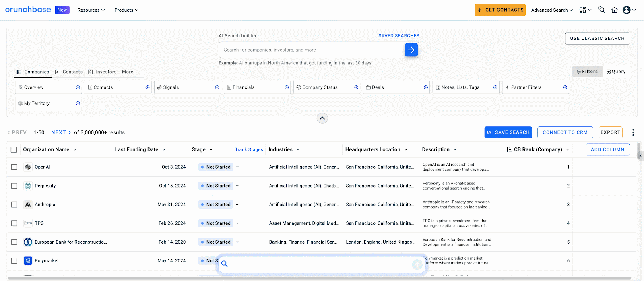Expand the Advanced Search dropdown

[552, 10]
